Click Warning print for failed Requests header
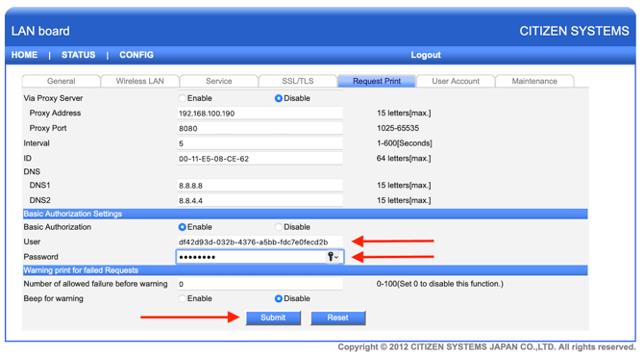Image resolution: width=644 pixels, height=356 pixels. click(x=305, y=270)
